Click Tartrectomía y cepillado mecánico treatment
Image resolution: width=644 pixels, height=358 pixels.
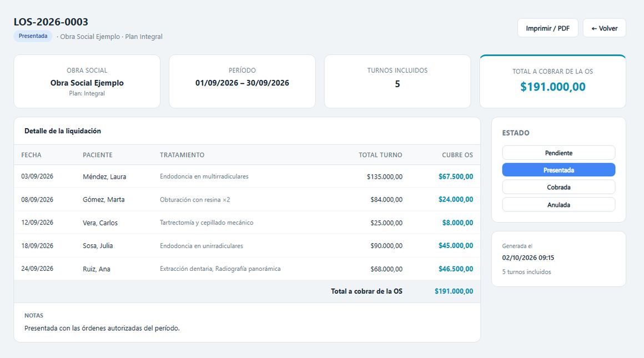tap(207, 223)
